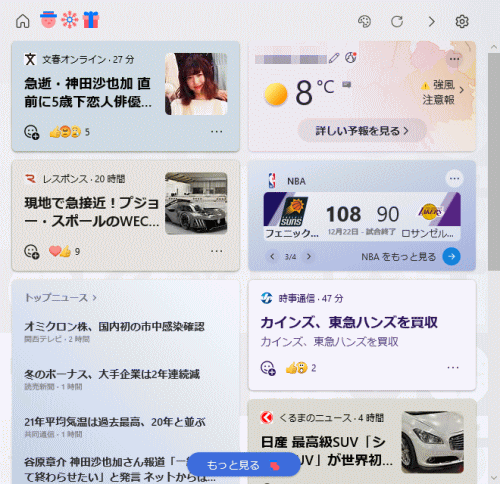Expand the 強風注意報 weather alert
The image size is (500, 484).
pyautogui.click(x=442, y=92)
